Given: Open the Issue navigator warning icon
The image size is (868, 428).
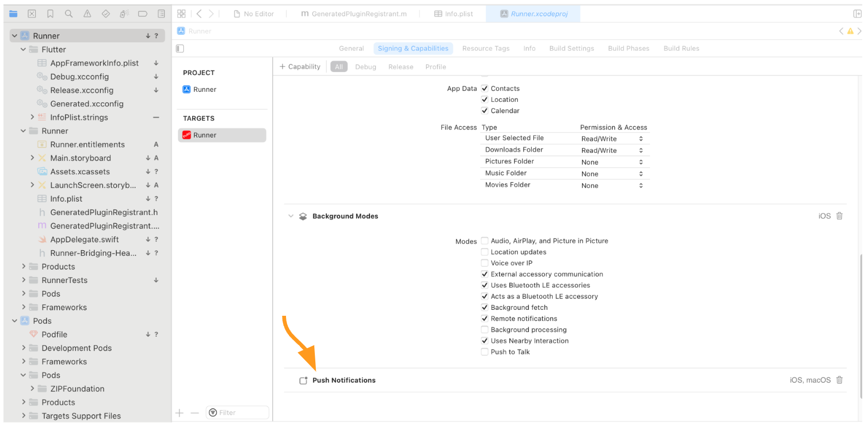Looking at the screenshot, I should point(87,14).
